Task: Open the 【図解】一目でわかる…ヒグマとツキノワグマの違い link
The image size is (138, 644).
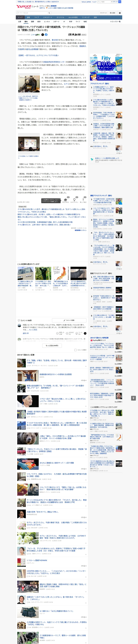Action: (38, 55)
